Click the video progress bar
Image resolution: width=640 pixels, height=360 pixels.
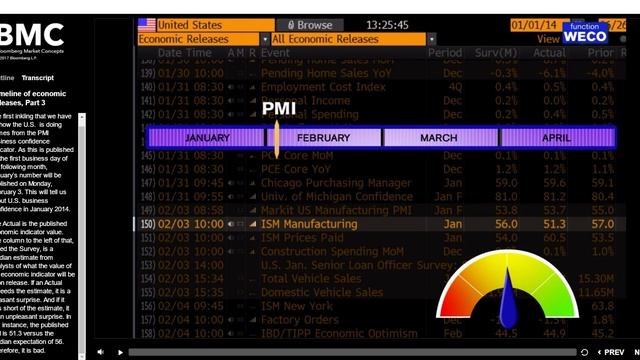click(x=352, y=352)
